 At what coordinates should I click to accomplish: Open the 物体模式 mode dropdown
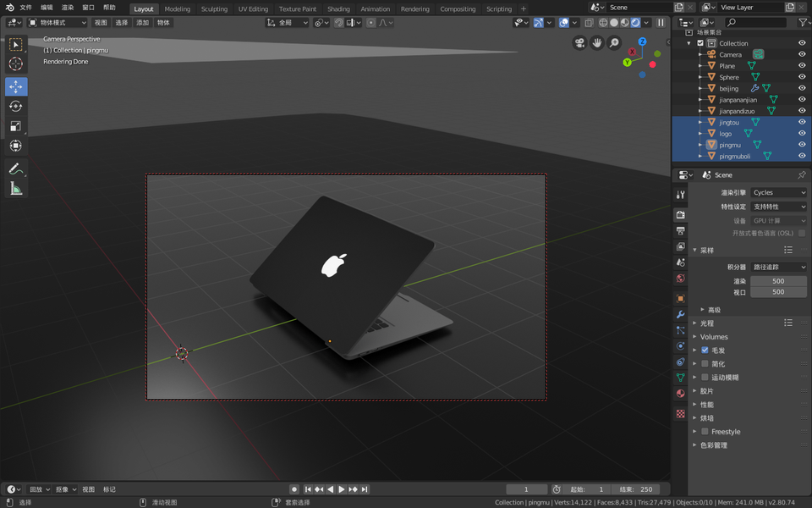coord(57,23)
